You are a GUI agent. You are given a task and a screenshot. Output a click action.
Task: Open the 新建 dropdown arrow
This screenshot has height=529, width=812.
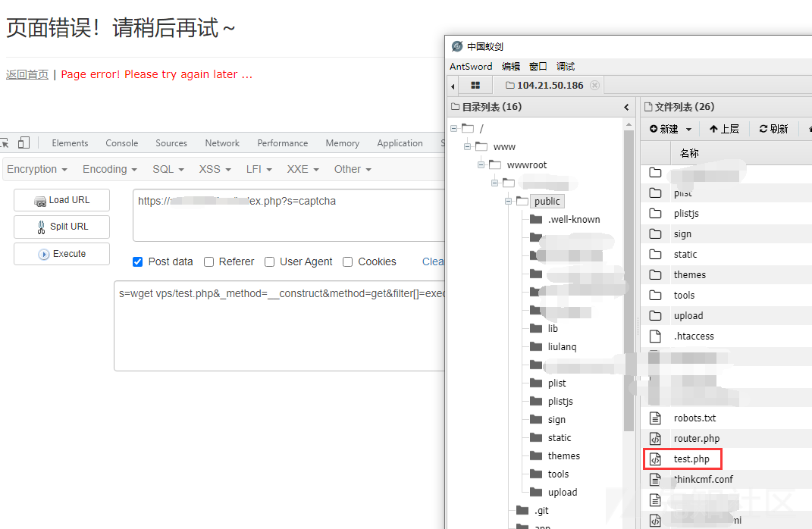click(688, 130)
